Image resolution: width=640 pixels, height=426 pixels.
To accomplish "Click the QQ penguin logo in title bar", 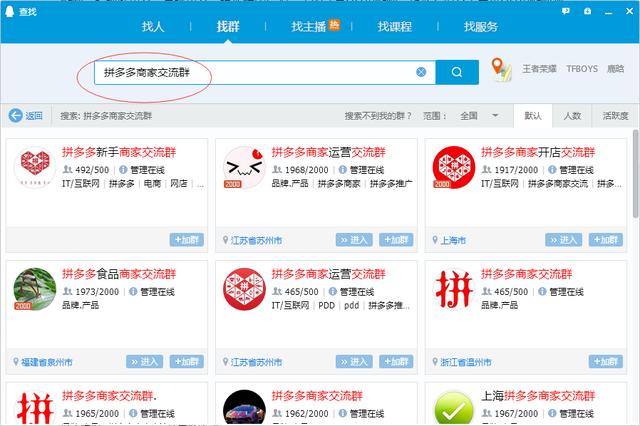I will click(9, 11).
